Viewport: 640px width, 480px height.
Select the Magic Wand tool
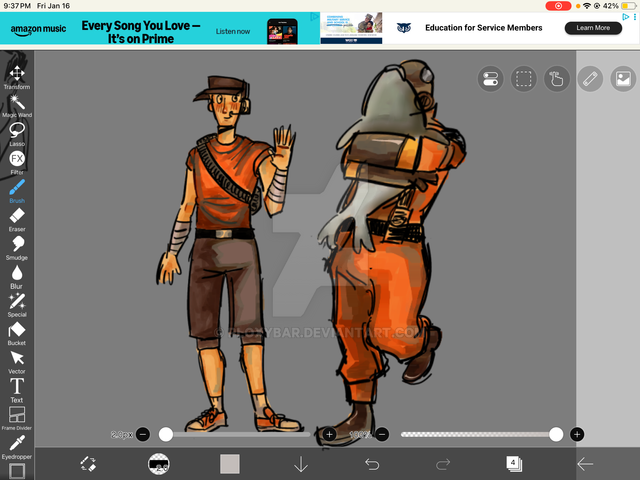pyautogui.click(x=17, y=103)
